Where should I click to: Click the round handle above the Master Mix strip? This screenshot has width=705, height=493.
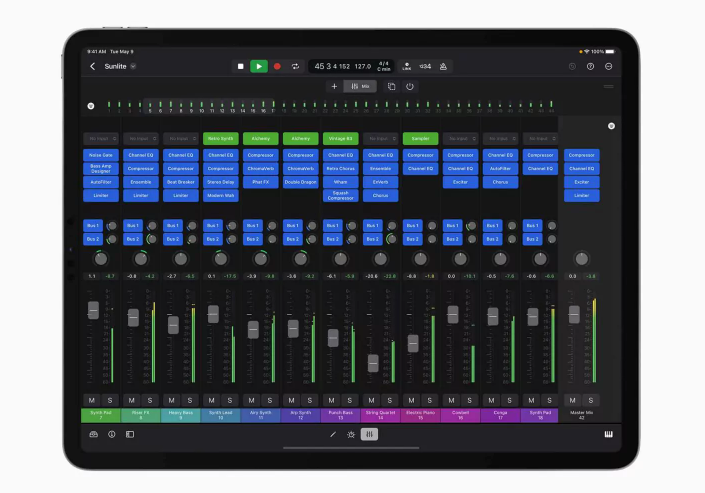(x=611, y=126)
